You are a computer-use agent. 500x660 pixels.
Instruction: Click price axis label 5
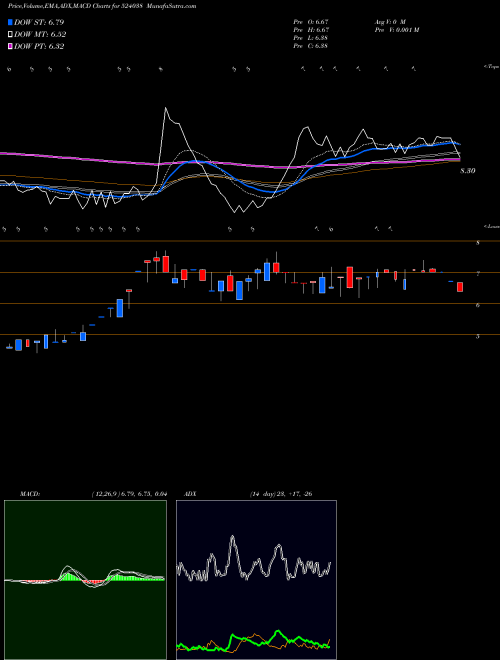[478, 336]
